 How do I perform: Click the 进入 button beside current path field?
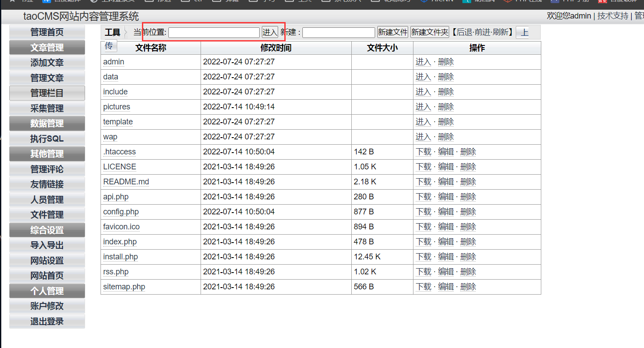tap(270, 33)
